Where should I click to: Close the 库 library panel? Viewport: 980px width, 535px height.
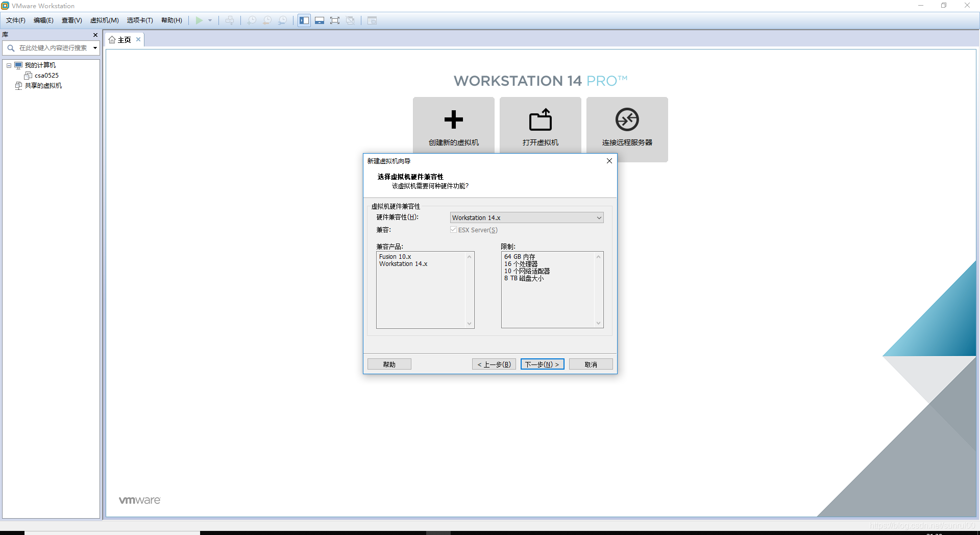(x=95, y=35)
